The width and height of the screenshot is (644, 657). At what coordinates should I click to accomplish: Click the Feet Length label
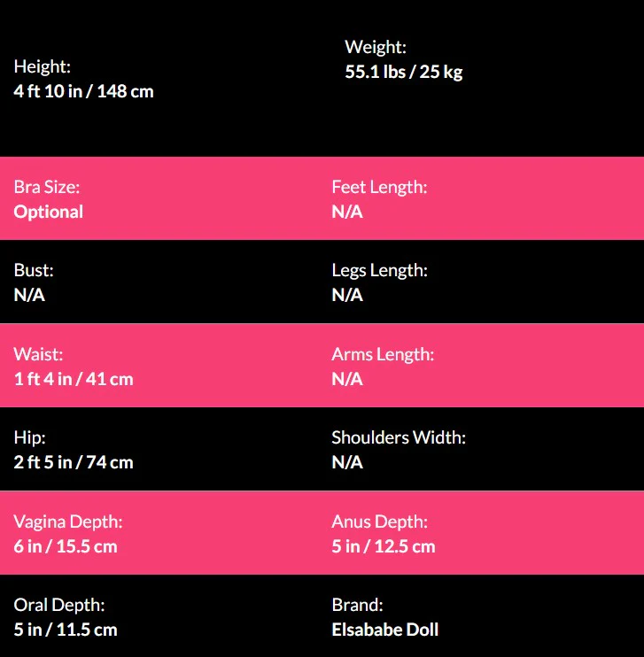coord(379,187)
